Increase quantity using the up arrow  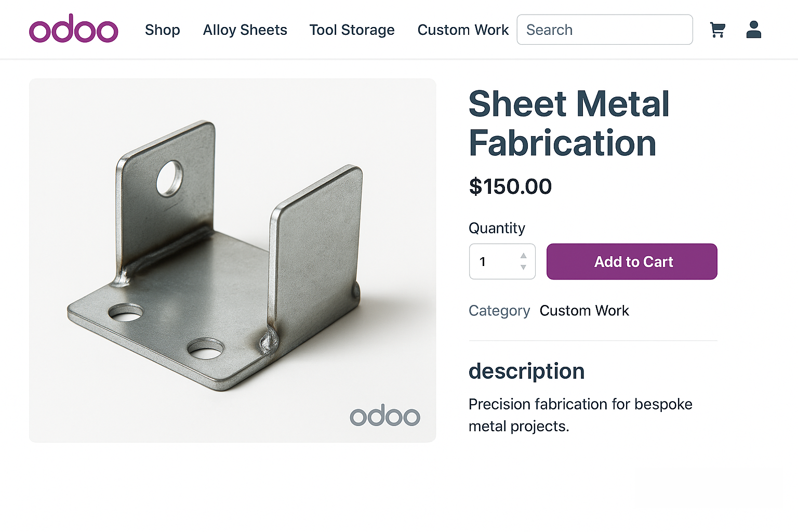tap(523, 255)
